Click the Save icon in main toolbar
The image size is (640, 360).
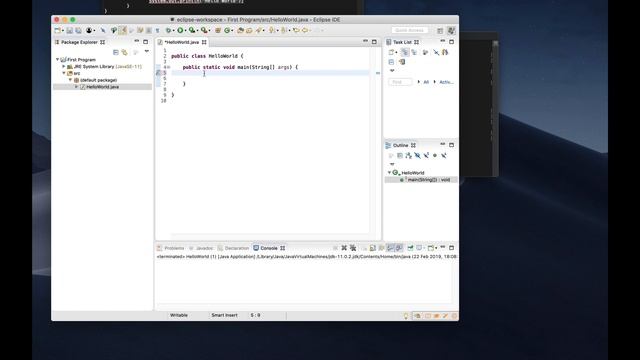pos(69,30)
